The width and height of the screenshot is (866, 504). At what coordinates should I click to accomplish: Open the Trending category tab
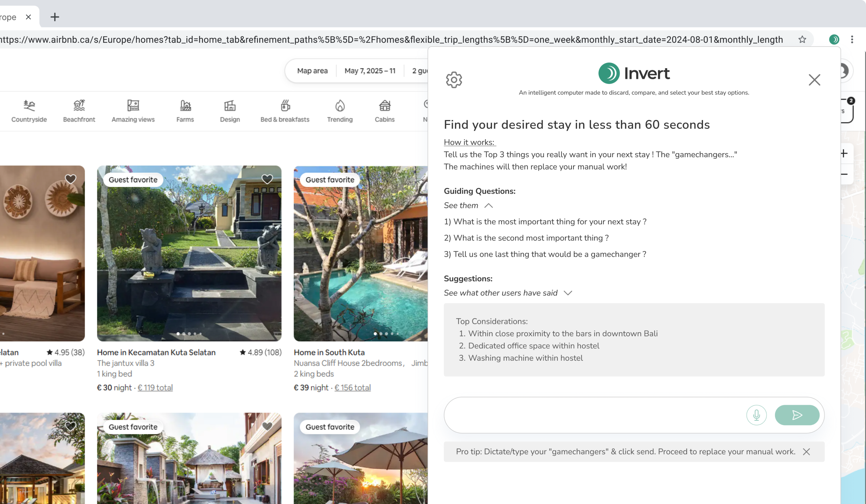339,111
